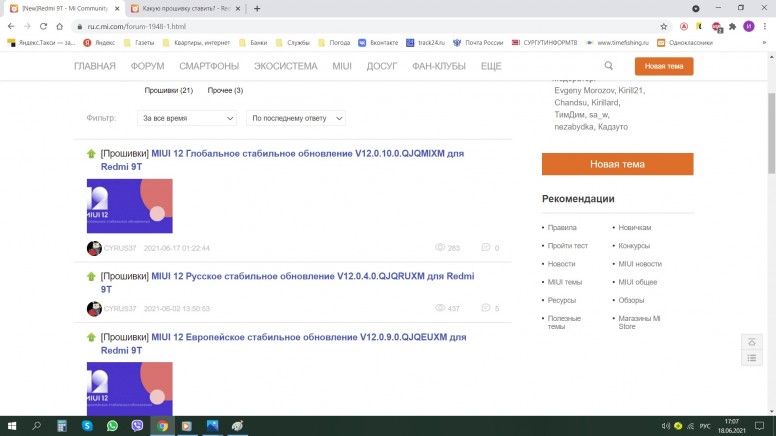Viewport: 776px width, 436px height.
Task: Open Пройти тест link
Action: pyautogui.click(x=568, y=246)
